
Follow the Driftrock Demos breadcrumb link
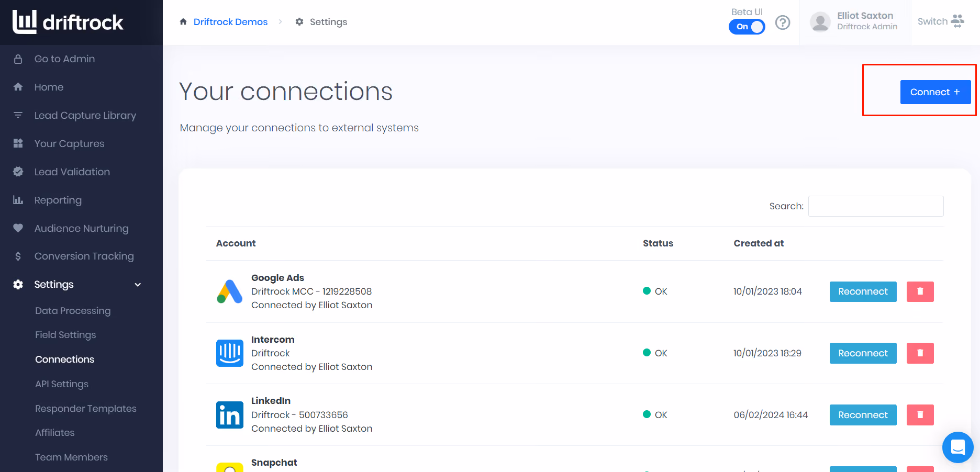230,22
